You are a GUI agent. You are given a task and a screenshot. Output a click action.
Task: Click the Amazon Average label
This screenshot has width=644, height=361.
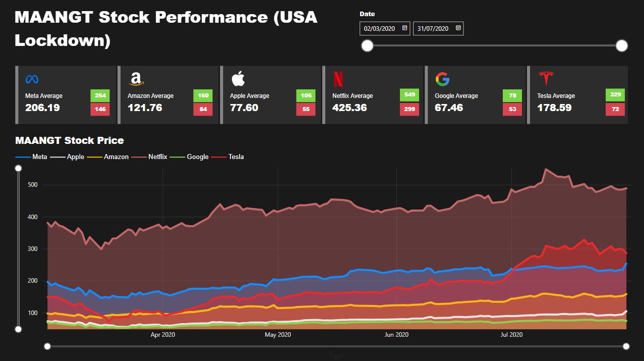[x=150, y=96]
